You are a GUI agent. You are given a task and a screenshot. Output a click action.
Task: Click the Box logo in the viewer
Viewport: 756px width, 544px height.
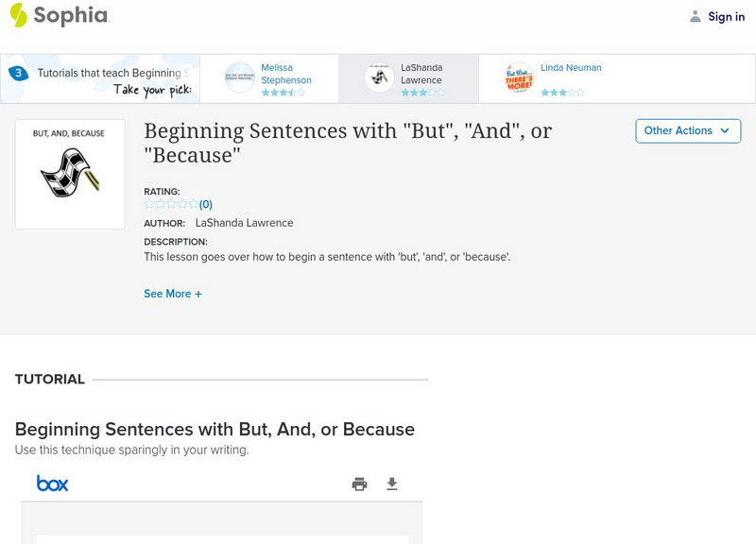tap(53, 484)
